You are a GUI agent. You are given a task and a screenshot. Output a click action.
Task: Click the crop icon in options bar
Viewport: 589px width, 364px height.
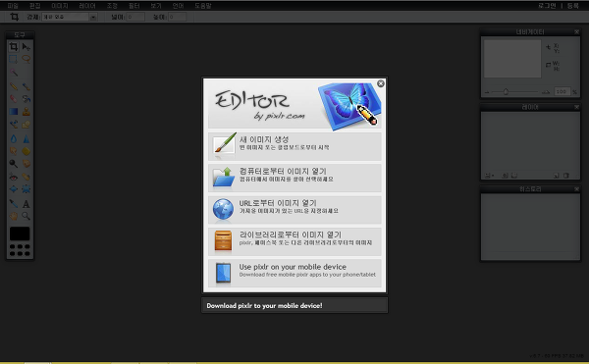[x=15, y=17]
